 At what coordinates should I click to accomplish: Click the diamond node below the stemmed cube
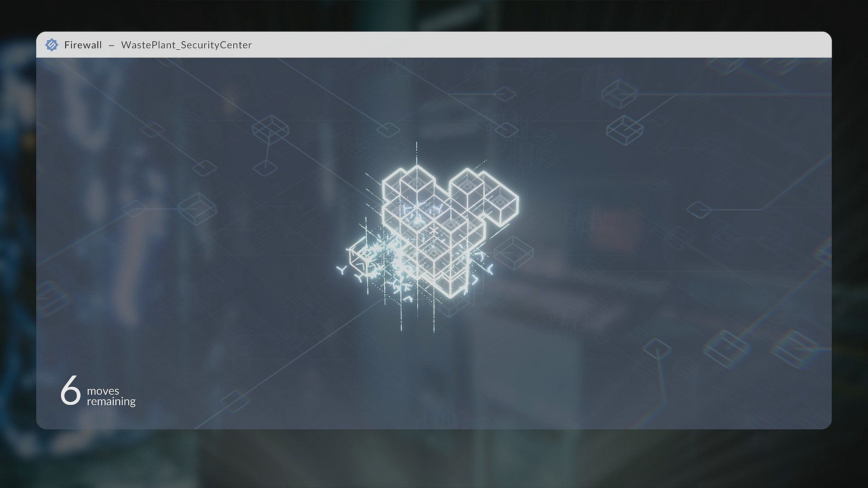pos(265,168)
